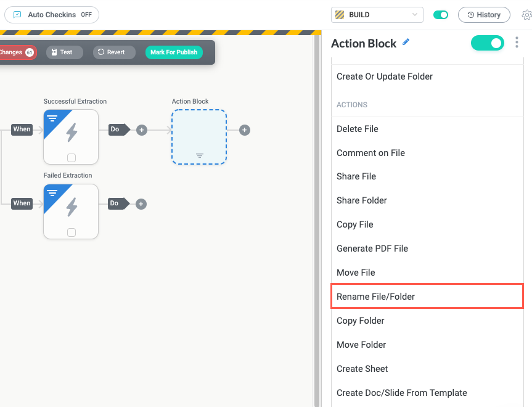Click the settings gear icon
The height and width of the screenshot is (407, 532).
coord(526,14)
